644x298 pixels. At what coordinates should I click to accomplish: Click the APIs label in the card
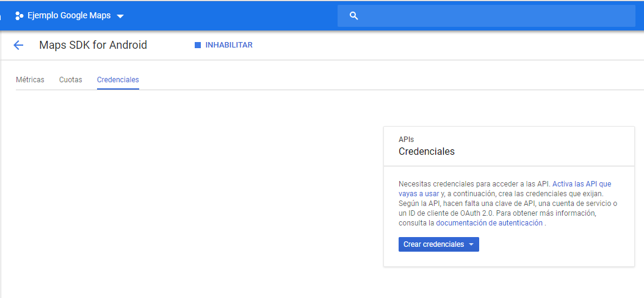tap(406, 140)
